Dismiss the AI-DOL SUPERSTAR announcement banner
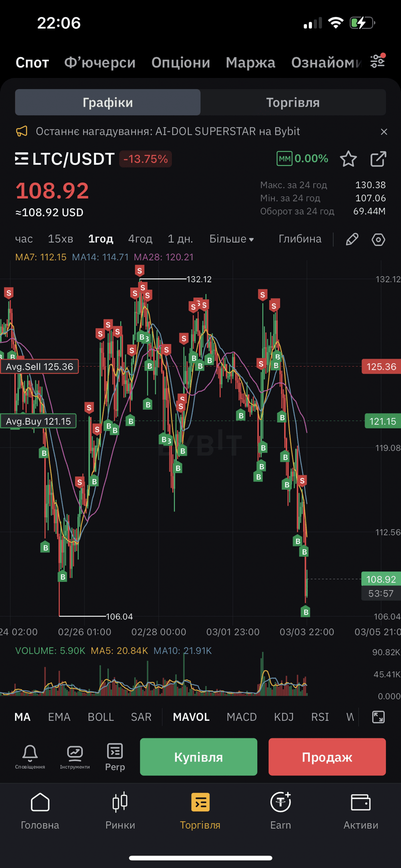The height and width of the screenshot is (868, 401). click(384, 132)
